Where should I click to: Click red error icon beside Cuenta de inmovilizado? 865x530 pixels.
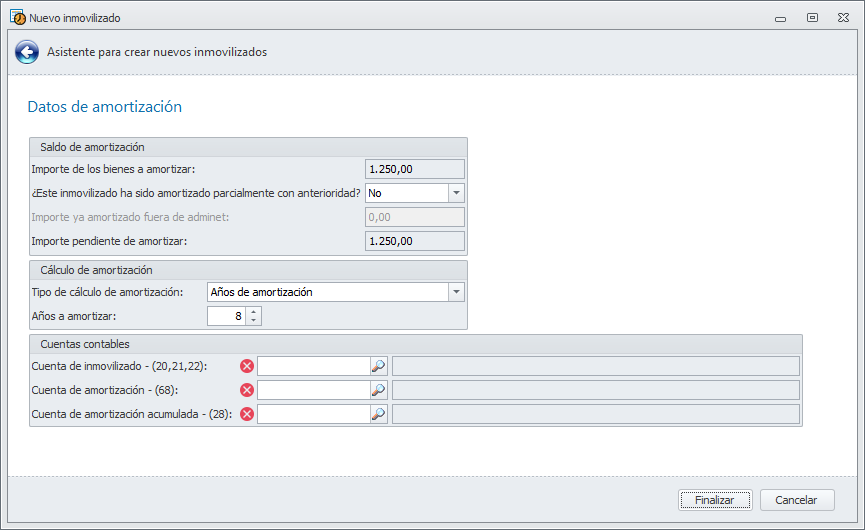tap(247, 366)
